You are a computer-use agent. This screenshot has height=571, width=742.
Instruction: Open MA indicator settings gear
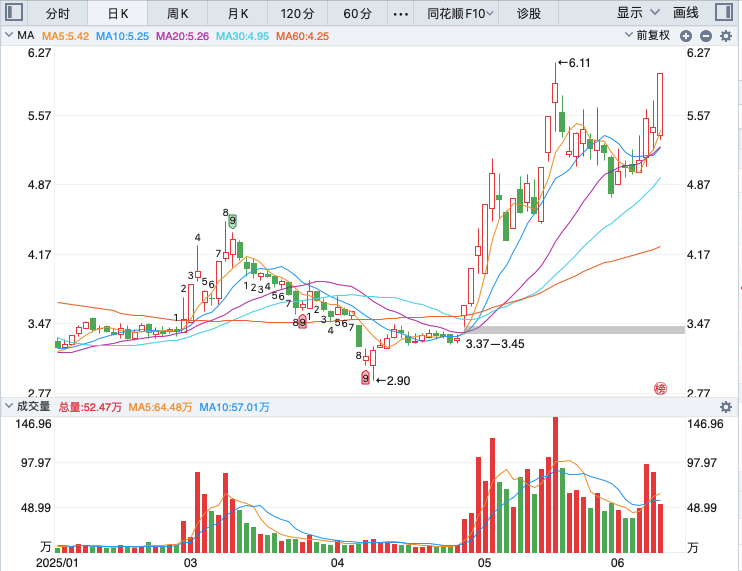(x=725, y=36)
